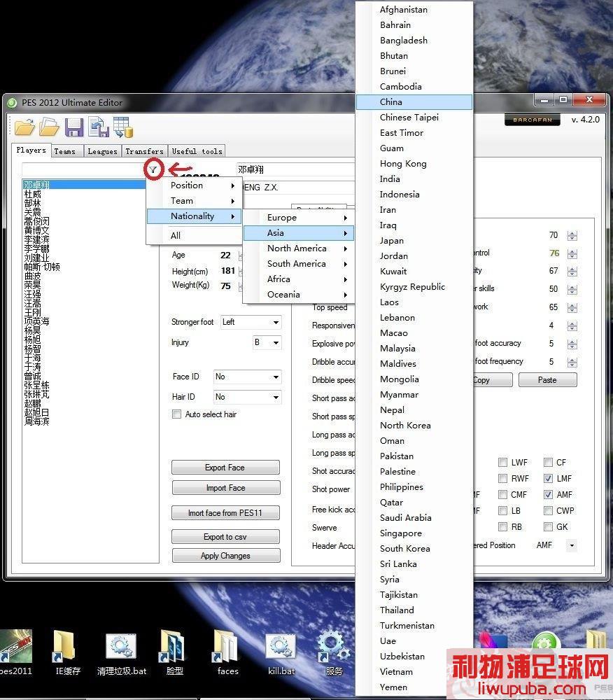
Task: Switch to the Transfers tab
Action: 145,151
